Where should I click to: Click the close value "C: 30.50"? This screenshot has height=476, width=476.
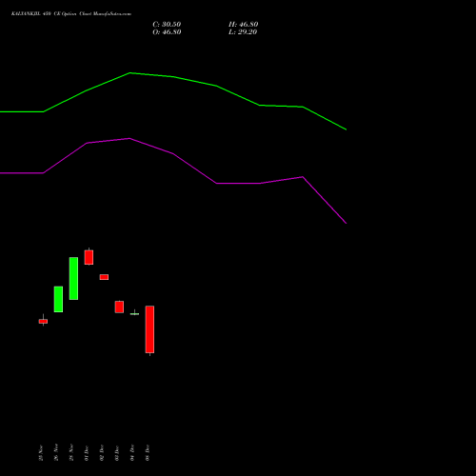[x=167, y=25]
